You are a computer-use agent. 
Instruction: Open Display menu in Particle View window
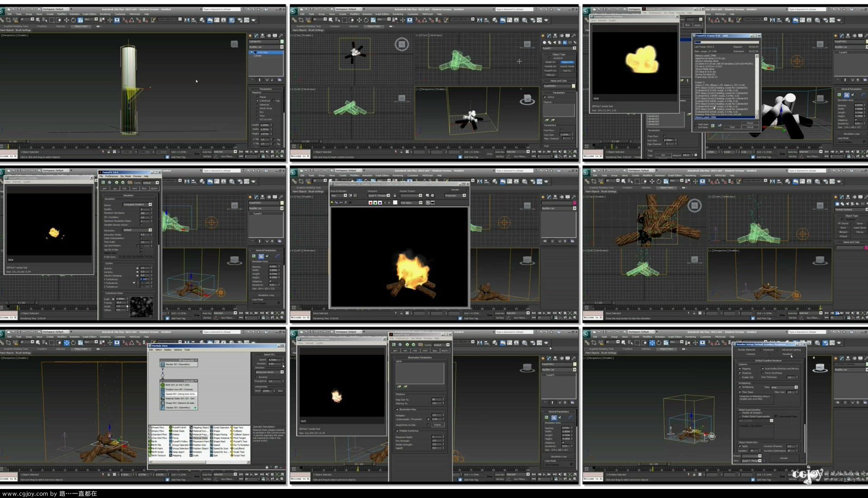click(168, 349)
